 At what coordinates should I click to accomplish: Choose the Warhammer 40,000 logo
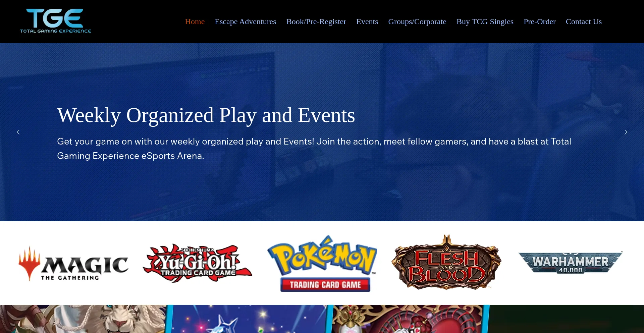(570, 263)
